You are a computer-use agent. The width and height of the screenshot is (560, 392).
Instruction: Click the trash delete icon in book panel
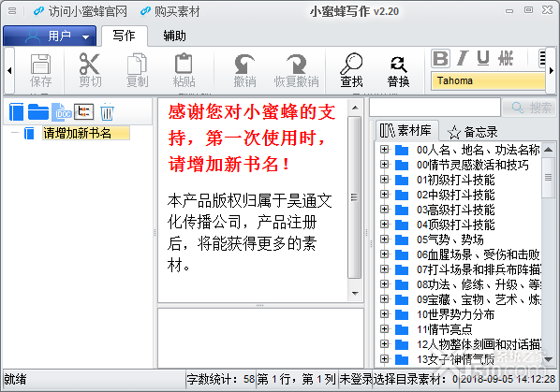click(x=107, y=112)
